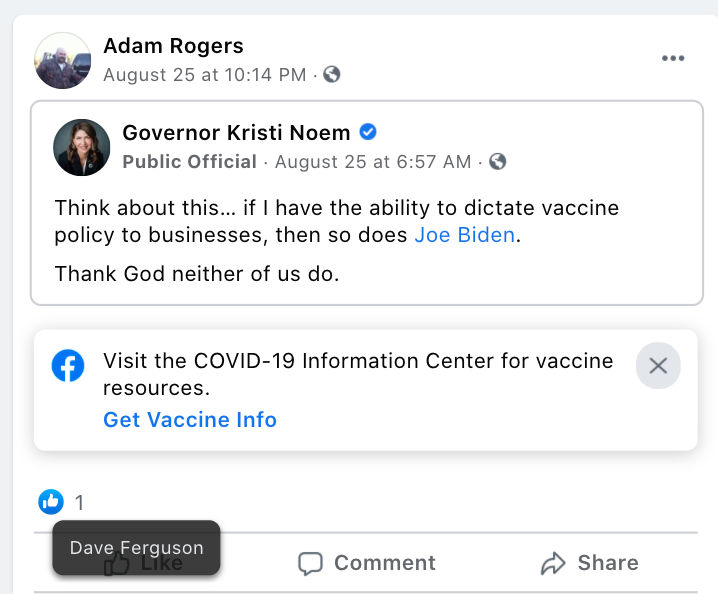Dismiss the COVID-19 Information Center banner
718x594 pixels.
[658, 365]
